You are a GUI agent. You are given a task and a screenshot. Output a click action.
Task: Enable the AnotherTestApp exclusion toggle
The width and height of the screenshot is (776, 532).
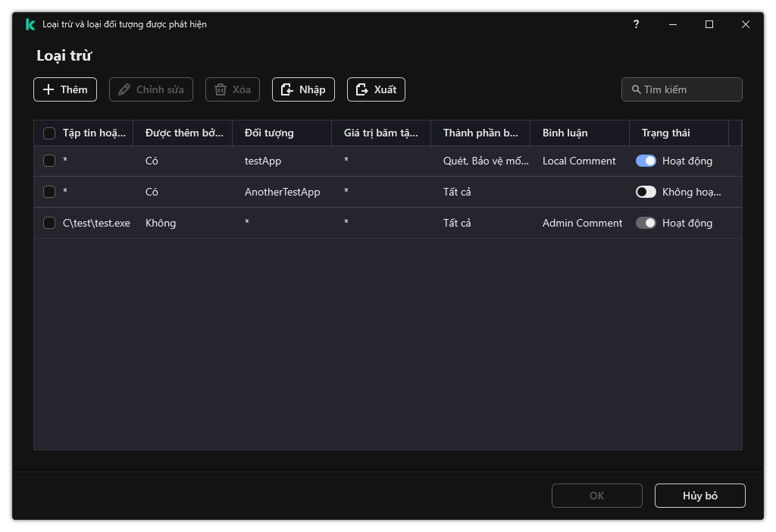click(646, 192)
